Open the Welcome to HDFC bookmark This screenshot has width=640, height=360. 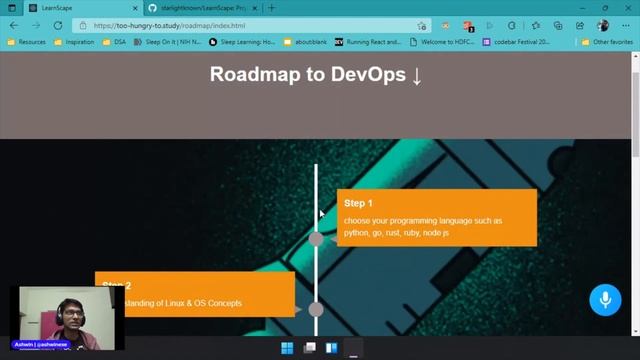click(442, 42)
